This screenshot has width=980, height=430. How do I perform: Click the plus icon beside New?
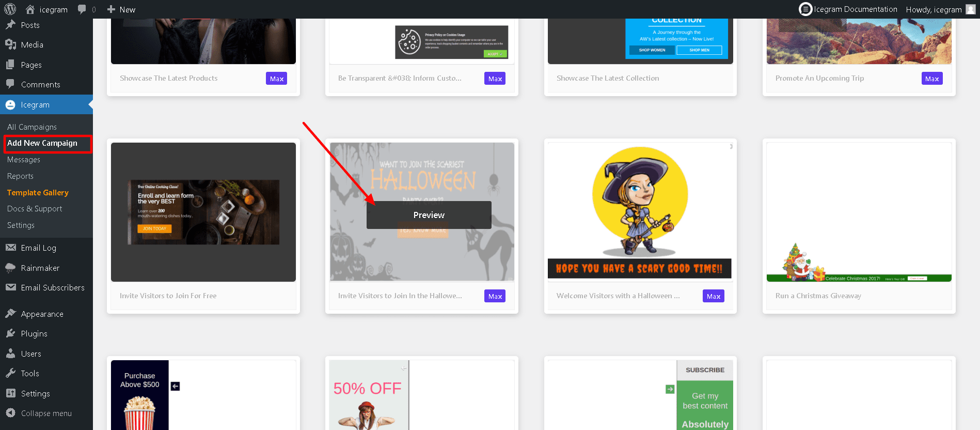111,9
